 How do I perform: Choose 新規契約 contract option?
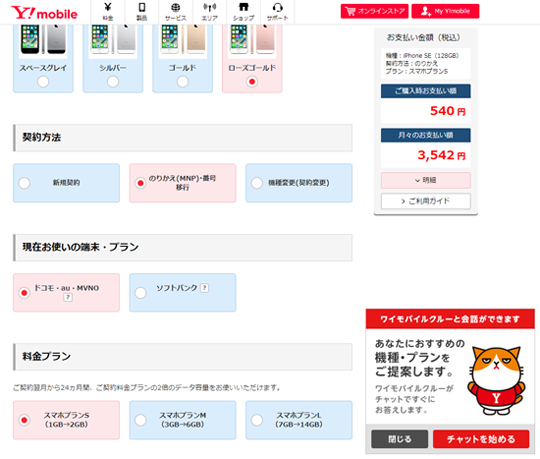pos(66,183)
